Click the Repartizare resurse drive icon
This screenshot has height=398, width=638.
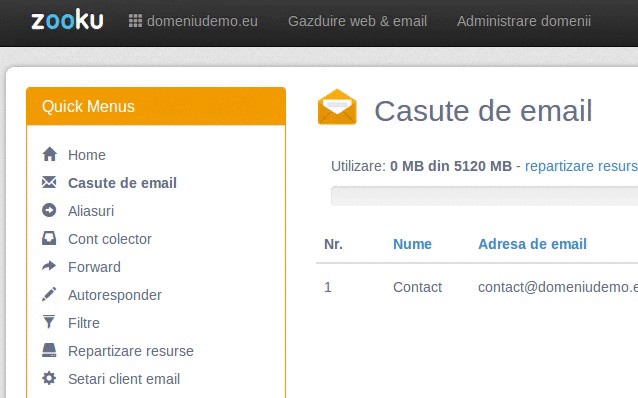coord(49,350)
